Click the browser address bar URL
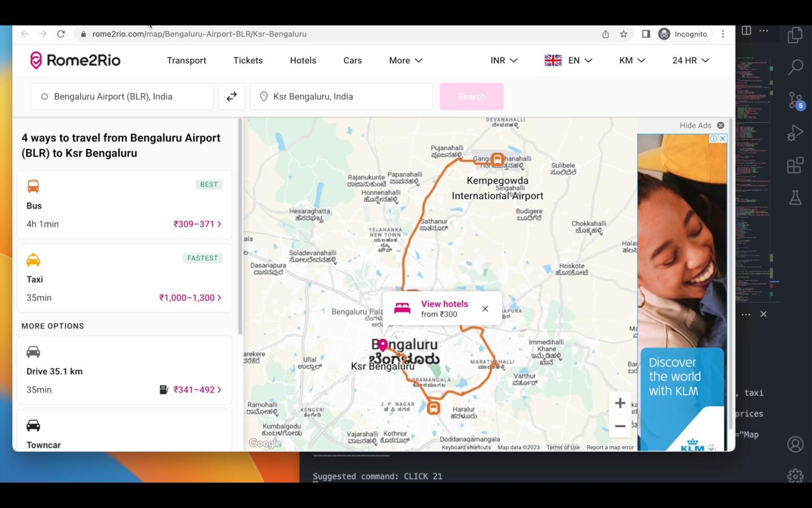 [200, 34]
